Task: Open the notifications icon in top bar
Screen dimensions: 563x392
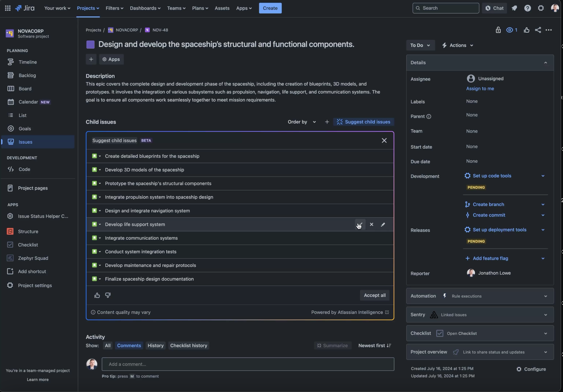Action: [514, 8]
